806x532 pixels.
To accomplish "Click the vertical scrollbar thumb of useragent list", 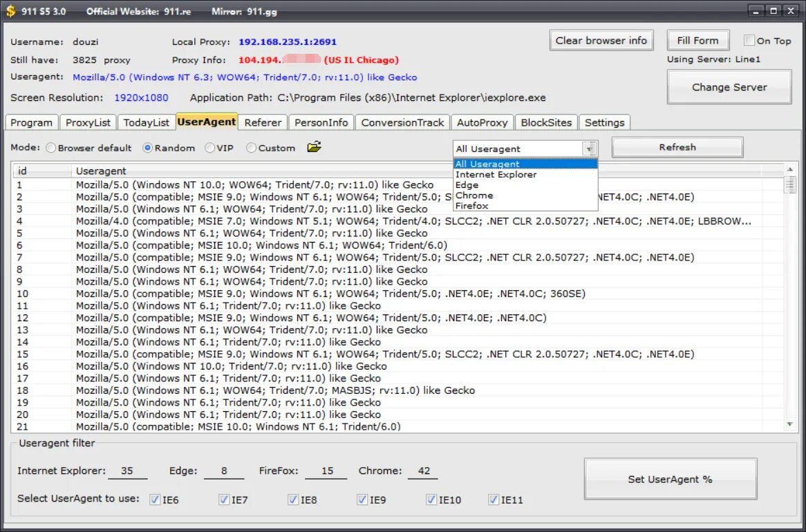I will 790,184.
